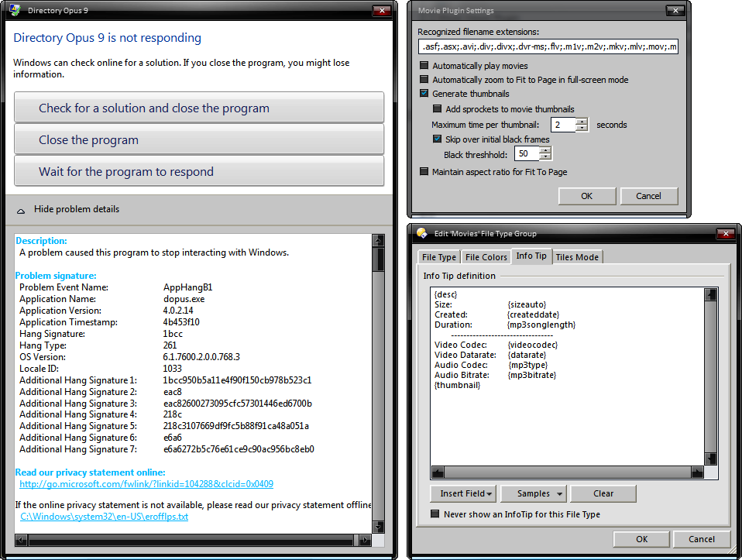This screenshot has width=742, height=560.
Task: Choose Check for a solution and close the program
Action: (x=199, y=108)
